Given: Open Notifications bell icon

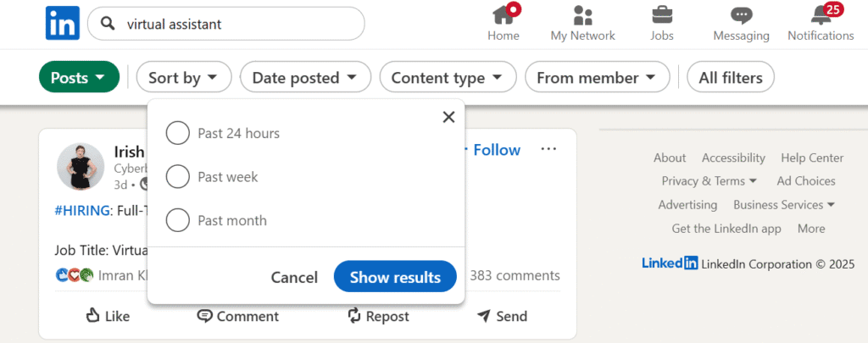Looking at the screenshot, I should (821, 15).
